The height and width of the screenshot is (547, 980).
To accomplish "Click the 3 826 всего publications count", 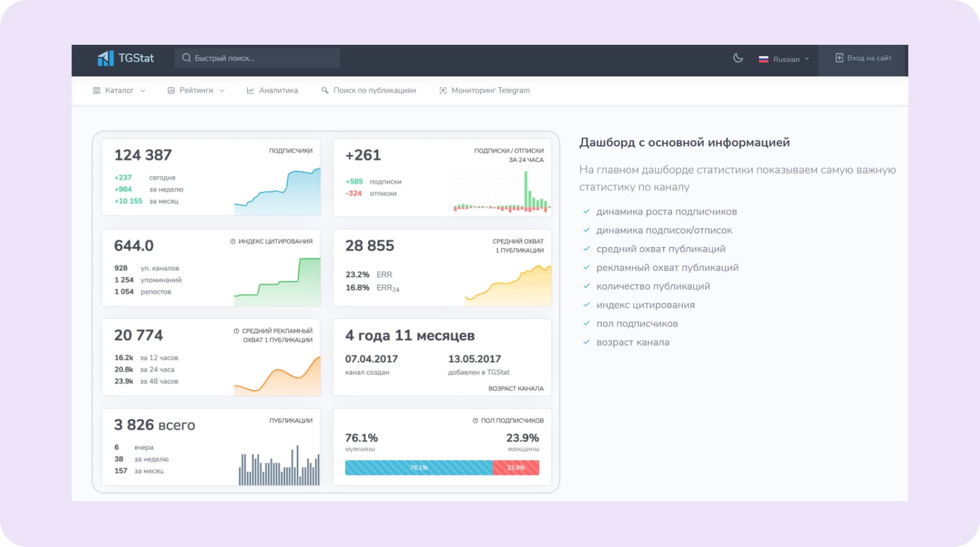I will 155,425.
